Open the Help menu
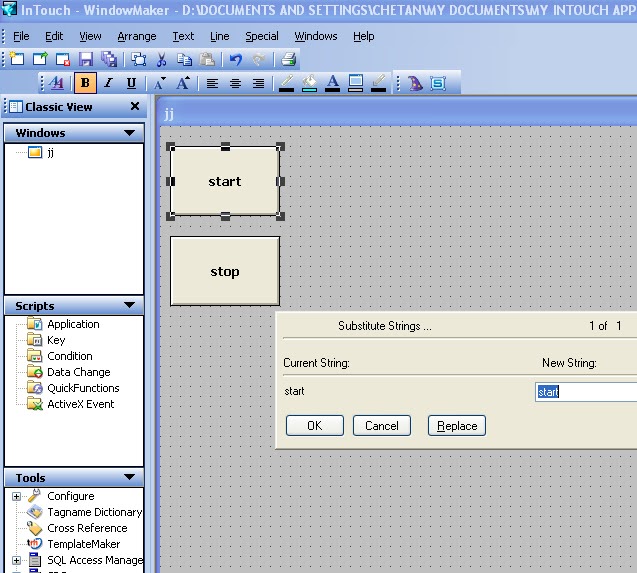 364,36
